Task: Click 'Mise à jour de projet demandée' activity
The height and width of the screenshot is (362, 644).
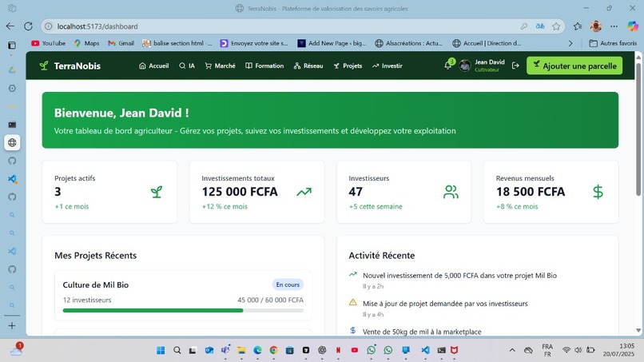Action: pyautogui.click(x=445, y=304)
